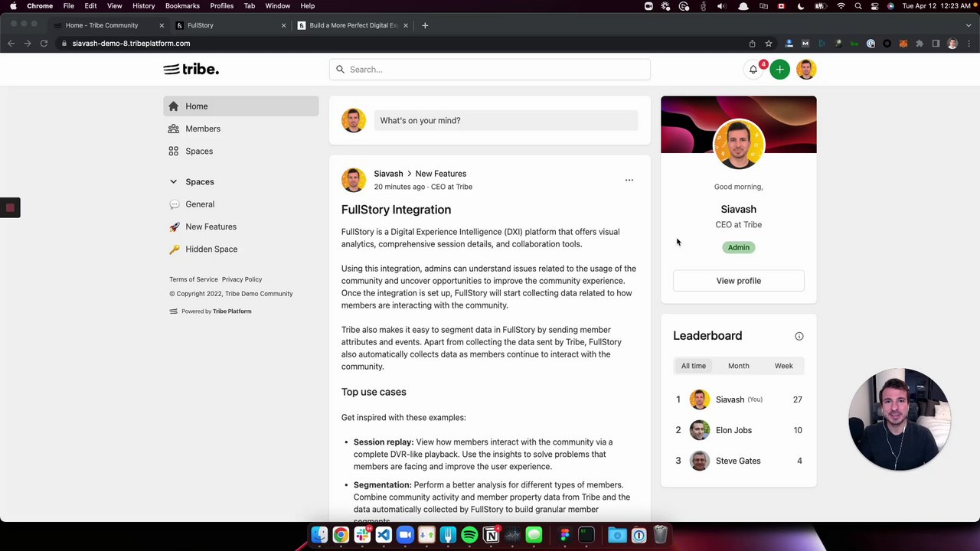This screenshot has width=980, height=551.
Task: Open the user avatar menu in header
Action: click(x=805, y=70)
